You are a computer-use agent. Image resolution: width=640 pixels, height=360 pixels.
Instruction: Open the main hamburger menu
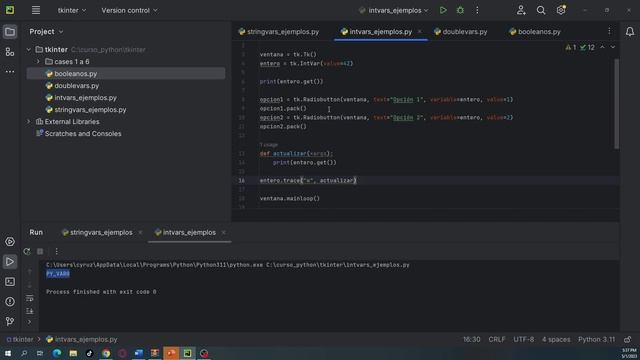click(36, 10)
